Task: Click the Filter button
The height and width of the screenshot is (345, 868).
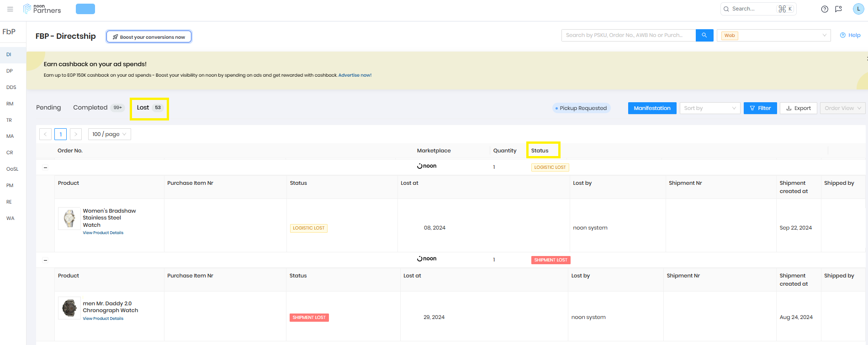Action: [760, 108]
